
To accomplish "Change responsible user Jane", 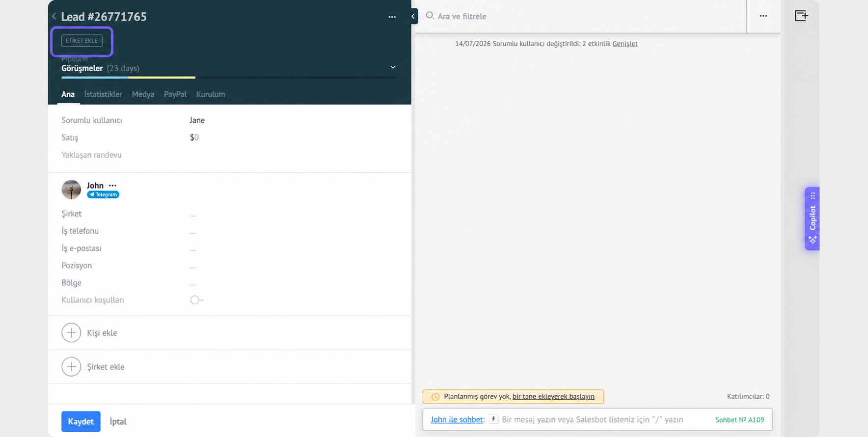I will pos(197,120).
